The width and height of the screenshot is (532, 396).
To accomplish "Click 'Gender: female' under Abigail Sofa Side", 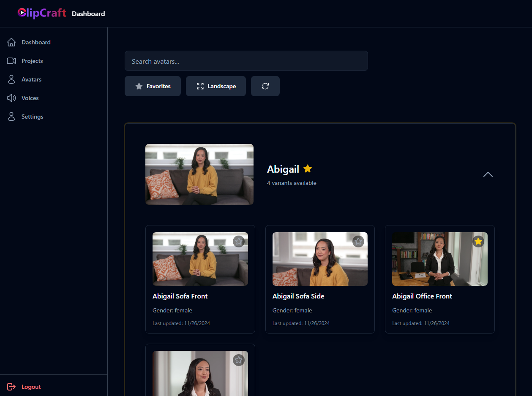I will click(x=292, y=310).
